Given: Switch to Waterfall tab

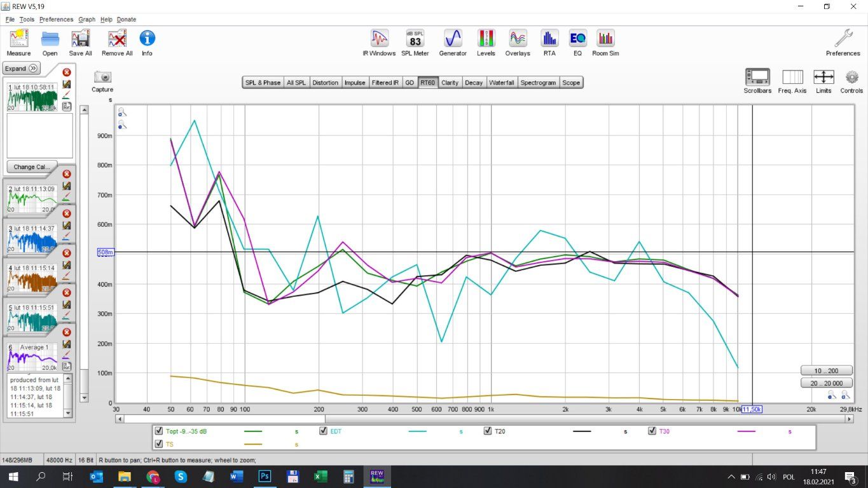Looking at the screenshot, I should pyautogui.click(x=502, y=83).
